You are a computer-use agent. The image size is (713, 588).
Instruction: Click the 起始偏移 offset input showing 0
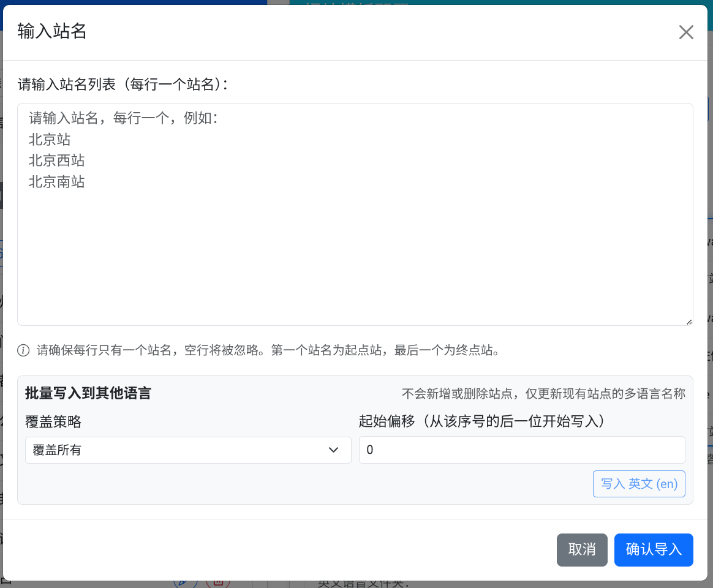(x=522, y=450)
